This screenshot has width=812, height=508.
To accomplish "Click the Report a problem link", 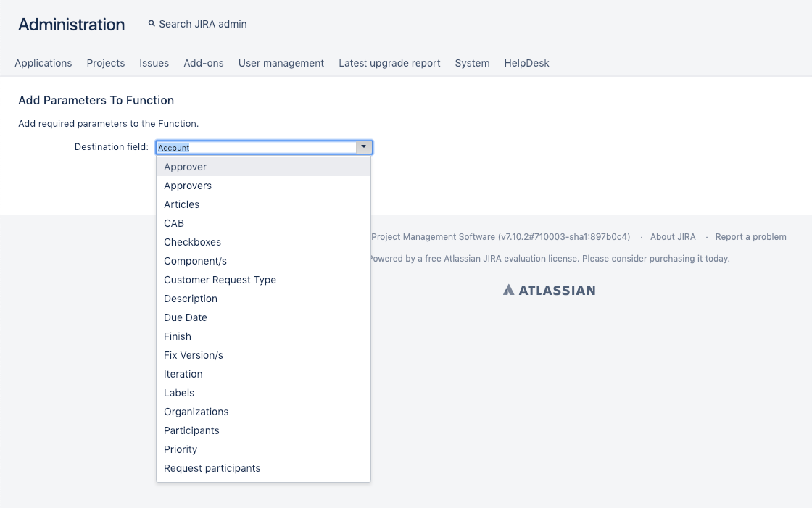I will point(750,237).
